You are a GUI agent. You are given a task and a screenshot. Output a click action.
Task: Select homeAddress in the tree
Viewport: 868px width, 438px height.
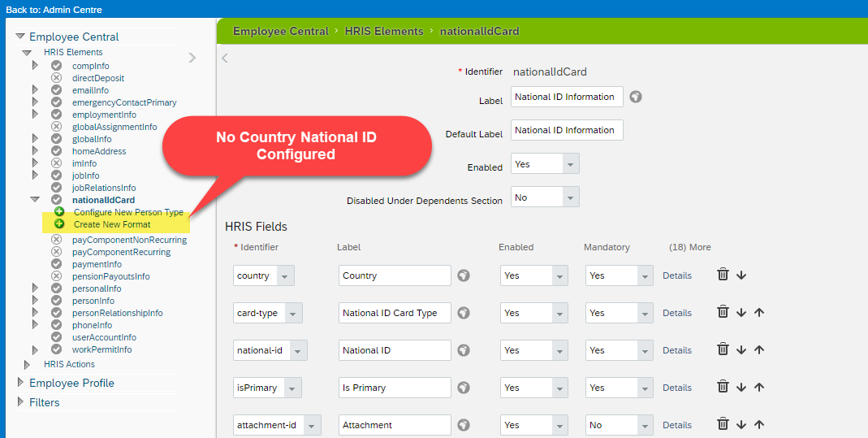99,151
